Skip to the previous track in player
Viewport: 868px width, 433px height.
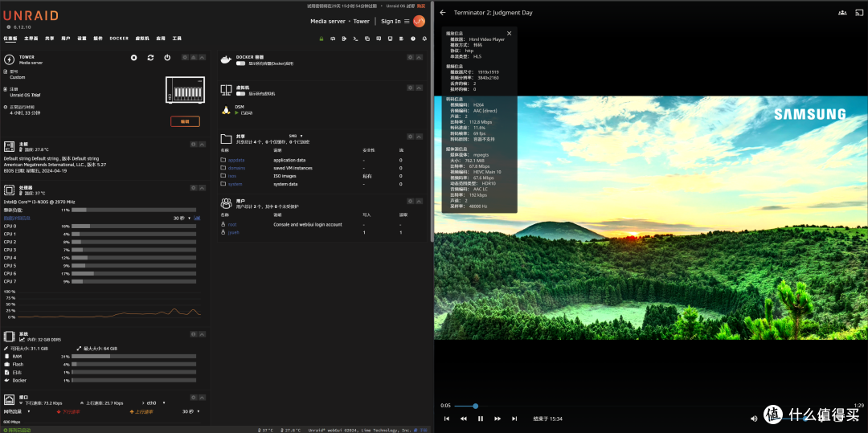click(x=447, y=419)
